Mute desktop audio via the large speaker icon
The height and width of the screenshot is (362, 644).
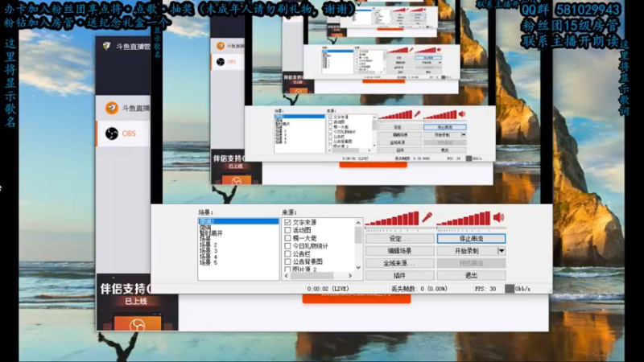498,217
